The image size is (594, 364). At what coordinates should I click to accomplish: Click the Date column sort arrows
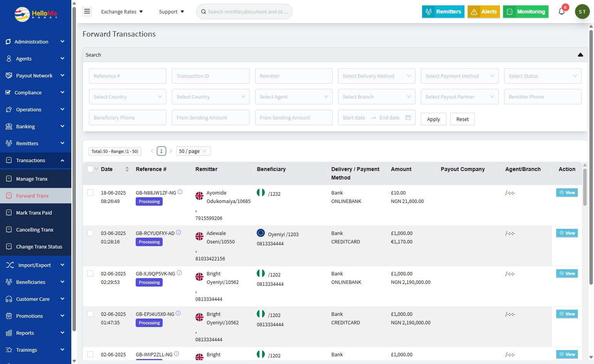click(x=127, y=169)
